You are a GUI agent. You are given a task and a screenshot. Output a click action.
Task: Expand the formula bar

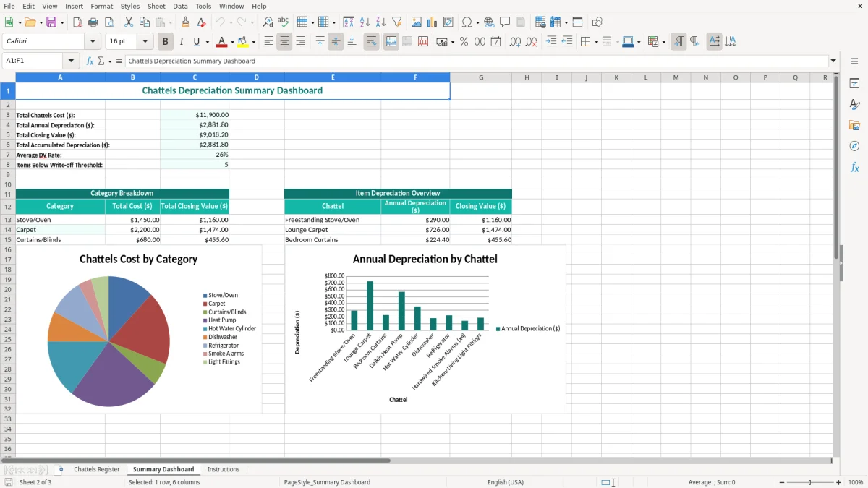coord(833,61)
